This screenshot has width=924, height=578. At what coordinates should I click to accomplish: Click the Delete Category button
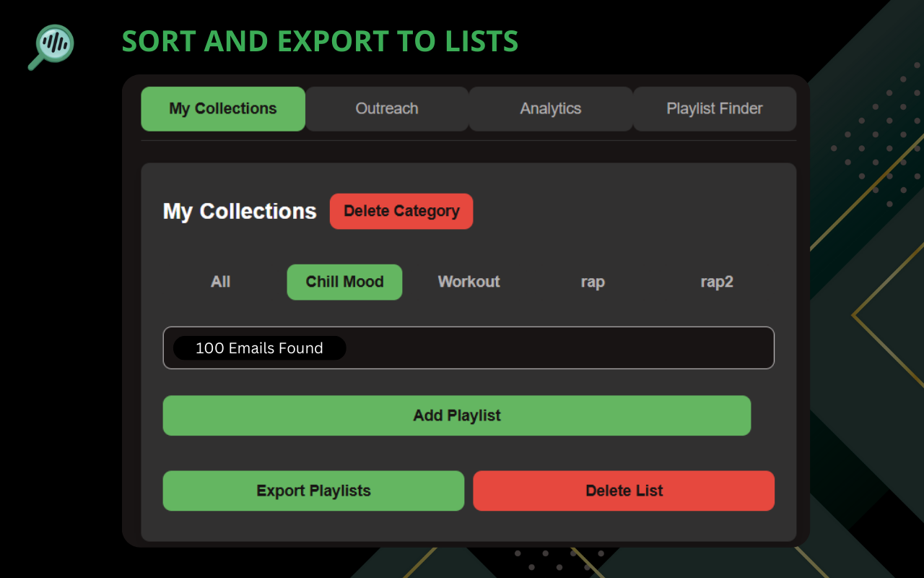pos(401,211)
